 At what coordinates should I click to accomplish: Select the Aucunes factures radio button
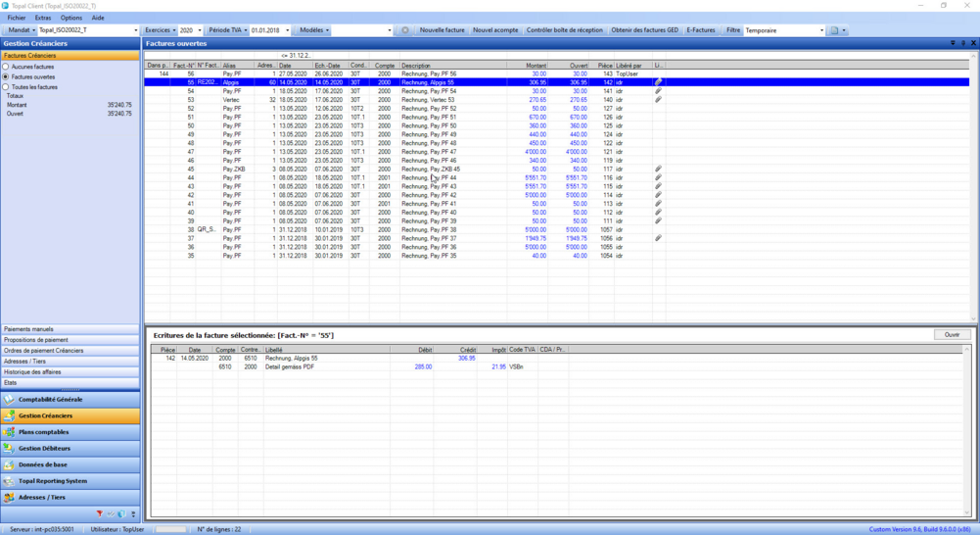[6, 67]
